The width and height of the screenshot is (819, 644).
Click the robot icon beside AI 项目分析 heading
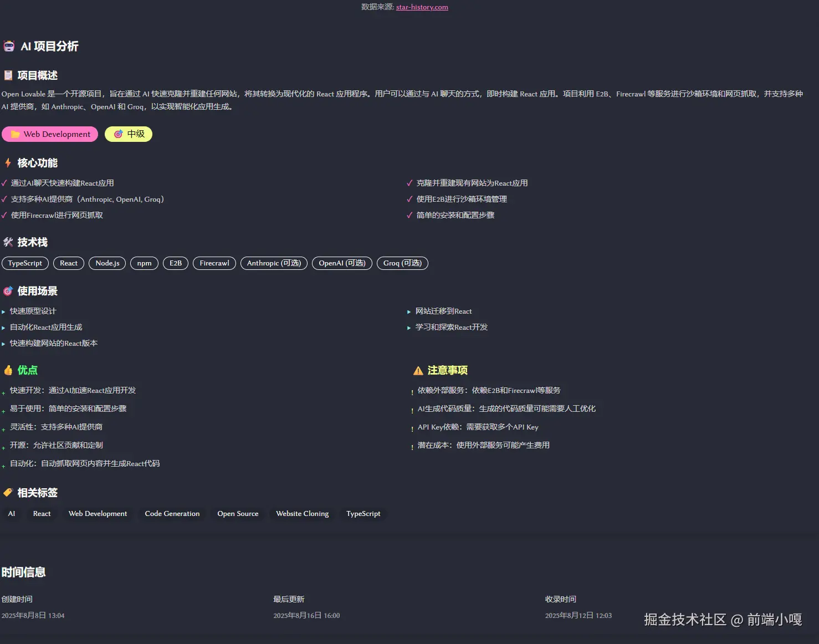coord(8,45)
